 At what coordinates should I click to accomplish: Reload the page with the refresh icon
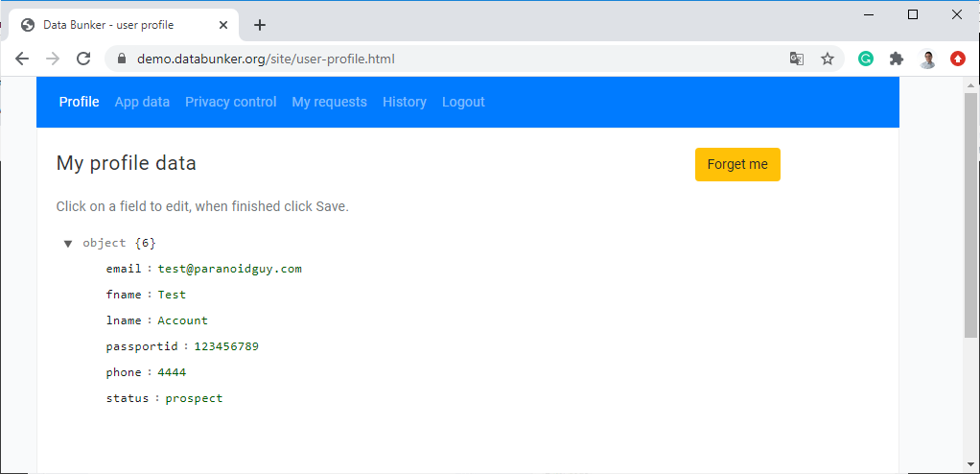pos(83,59)
